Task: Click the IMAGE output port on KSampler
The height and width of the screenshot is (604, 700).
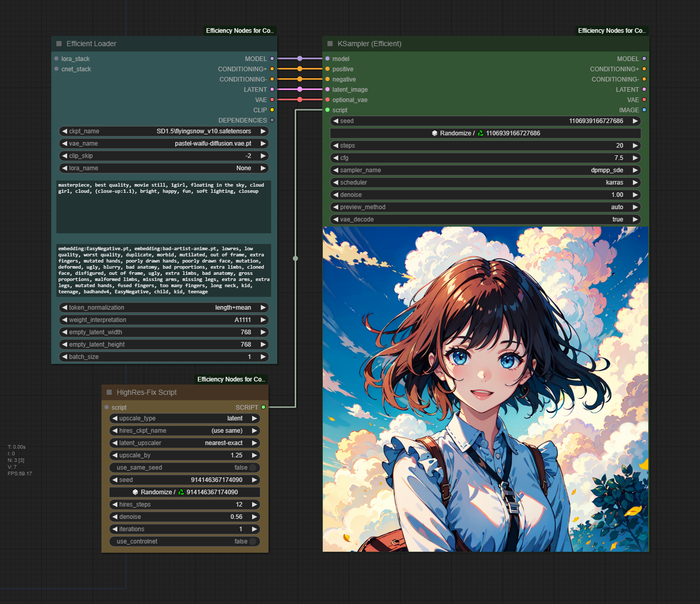Action: point(644,110)
